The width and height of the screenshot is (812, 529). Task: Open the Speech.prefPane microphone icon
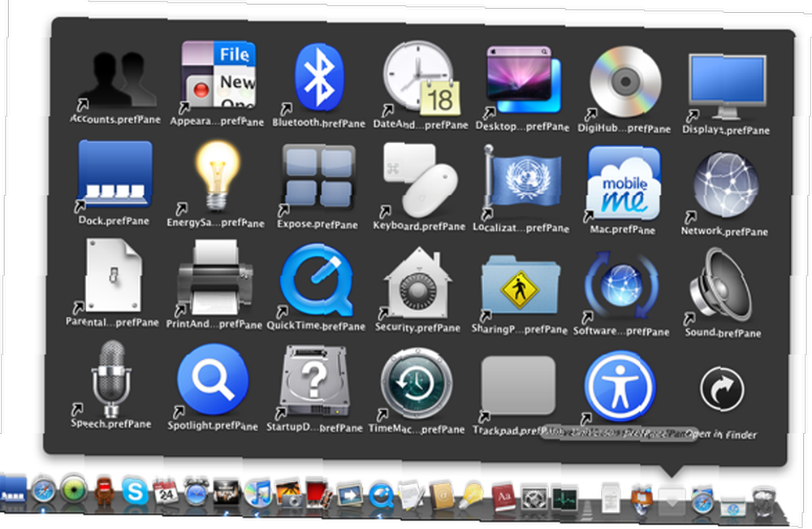(x=110, y=379)
